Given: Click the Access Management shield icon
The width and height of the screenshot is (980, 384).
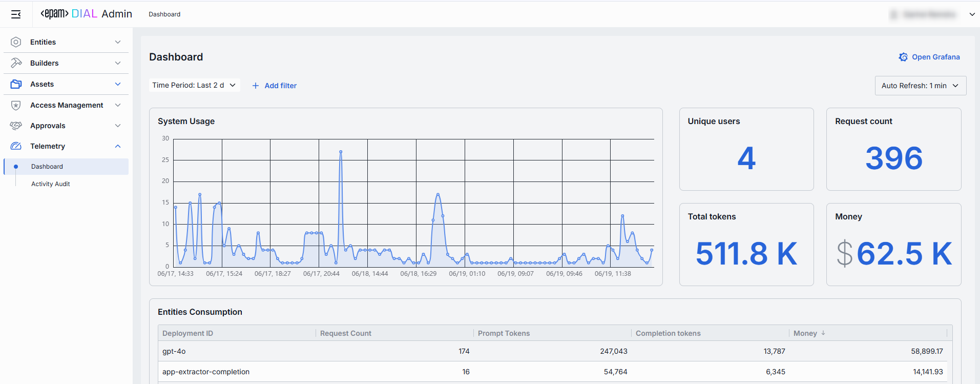Looking at the screenshot, I should (x=16, y=105).
